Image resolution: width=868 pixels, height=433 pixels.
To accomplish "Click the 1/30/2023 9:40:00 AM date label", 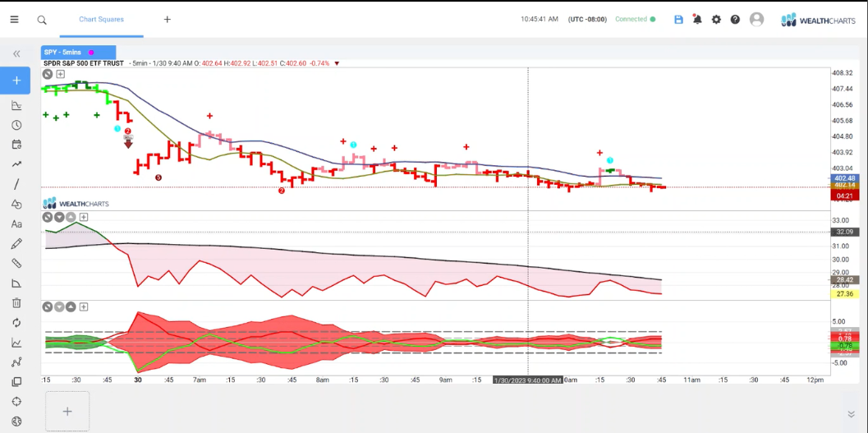I will pos(528,380).
